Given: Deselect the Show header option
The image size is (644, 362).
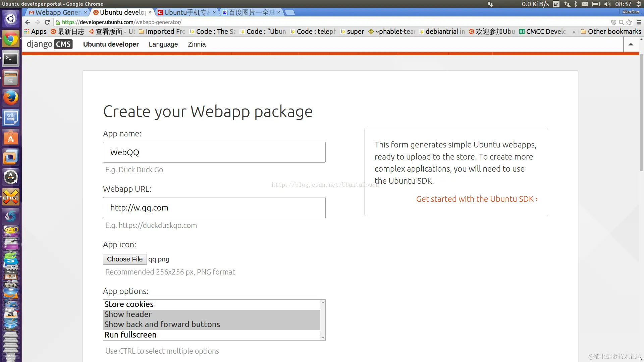Looking at the screenshot, I should point(128,314).
